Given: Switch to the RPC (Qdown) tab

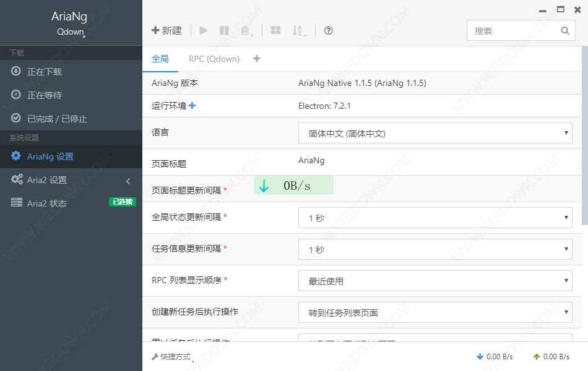Looking at the screenshot, I should 214,59.
